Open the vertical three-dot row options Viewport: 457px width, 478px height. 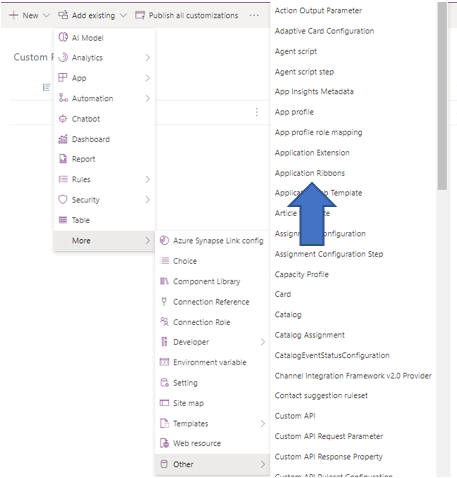point(257,112)
